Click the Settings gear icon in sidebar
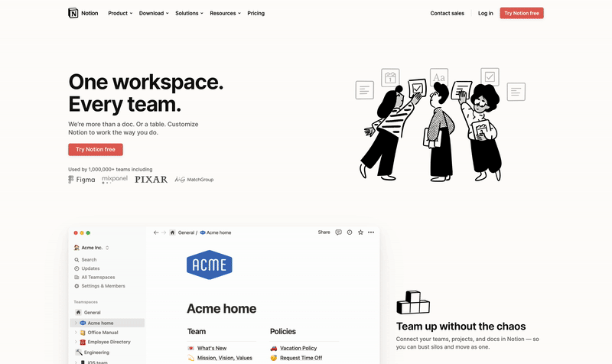 [x=76, y=286]
